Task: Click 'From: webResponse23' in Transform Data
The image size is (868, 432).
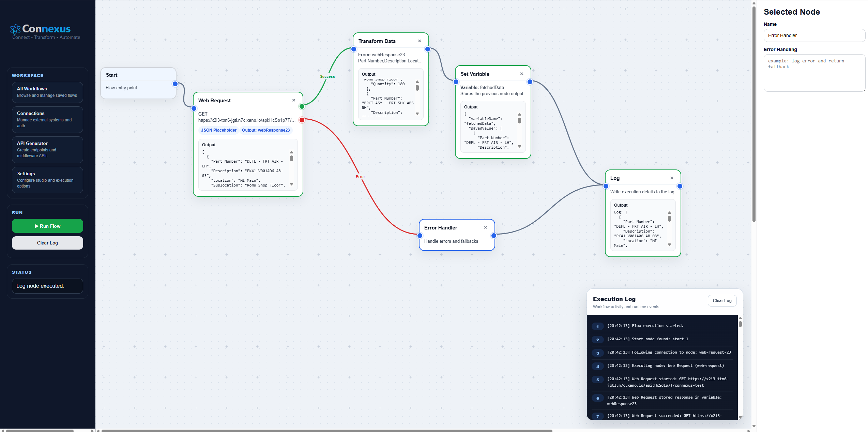Action: 381,55
